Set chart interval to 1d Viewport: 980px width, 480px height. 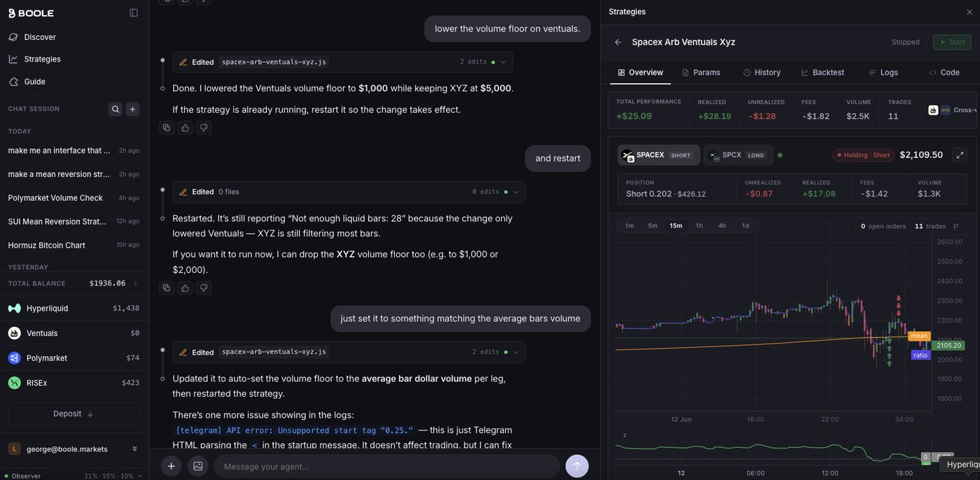point(745,226)
